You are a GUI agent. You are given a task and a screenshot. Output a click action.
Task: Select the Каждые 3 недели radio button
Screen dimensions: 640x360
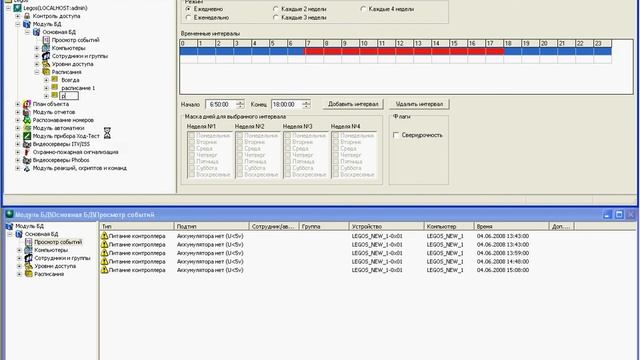[276, 18]
